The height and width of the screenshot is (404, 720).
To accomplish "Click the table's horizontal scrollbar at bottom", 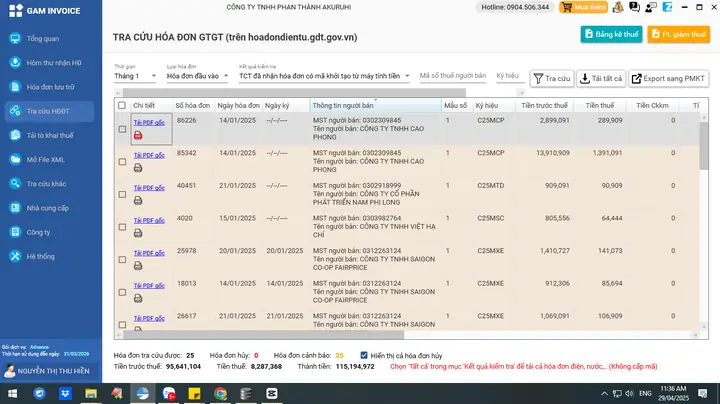I will pos(264,335).
